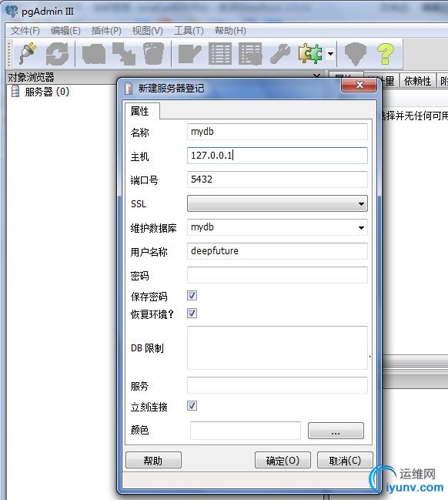Click the 服务 input field

[x=277, y=385]
